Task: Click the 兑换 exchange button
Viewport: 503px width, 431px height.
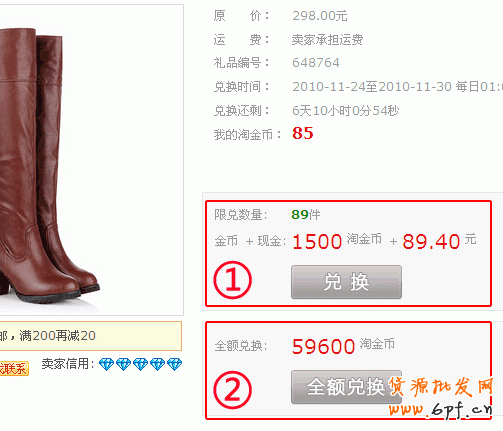Action: [346, 282]
